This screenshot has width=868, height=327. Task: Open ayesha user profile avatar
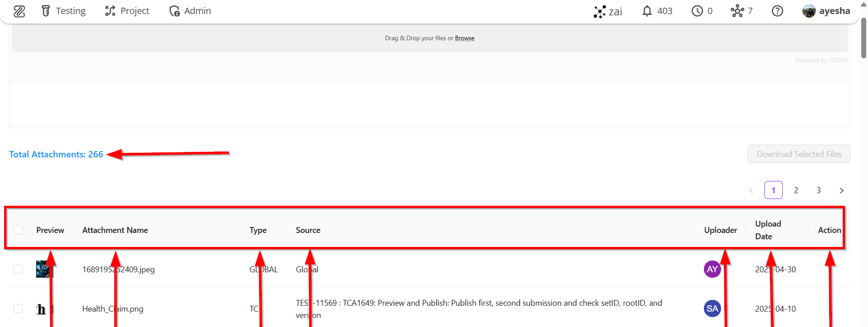pyautogui.click(x=809, y=11)
